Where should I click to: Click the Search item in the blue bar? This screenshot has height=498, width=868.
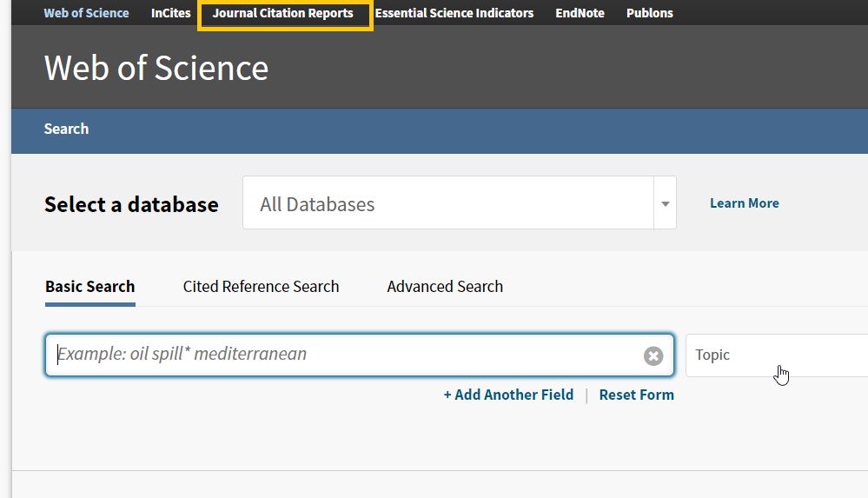coord(66,129)
